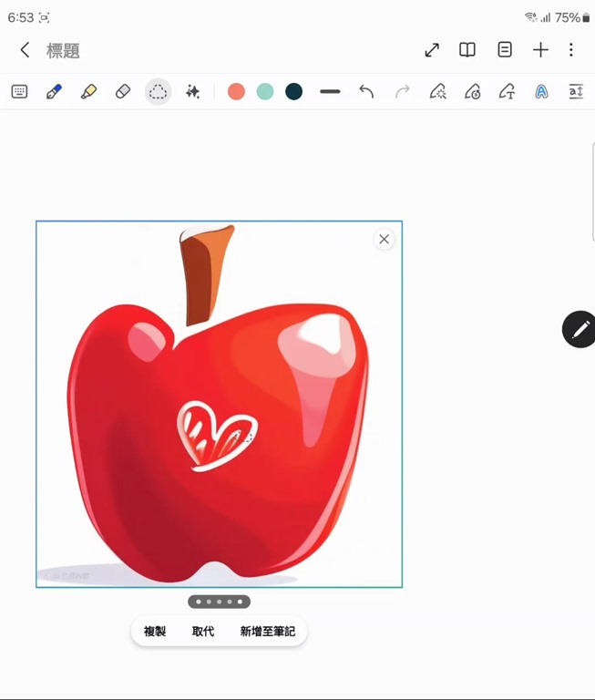Redo the undone action
Image resolution: width=595 pixels, height=700 pixels.
(x=402, y=91)
